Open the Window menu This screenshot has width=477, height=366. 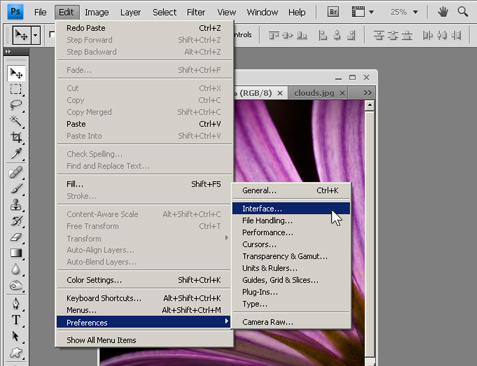coord(262,12)
